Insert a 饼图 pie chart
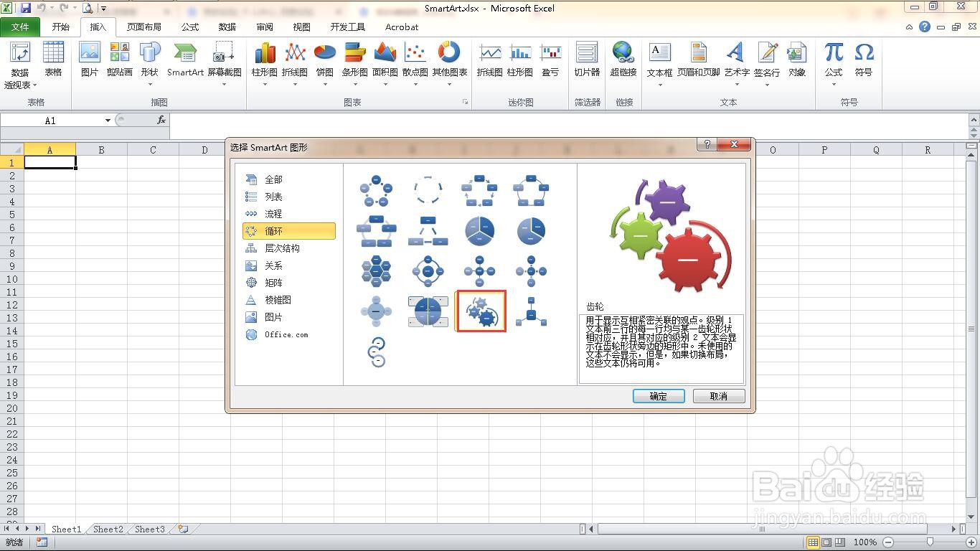The image size is (980, 551). (x=325, y=65)
